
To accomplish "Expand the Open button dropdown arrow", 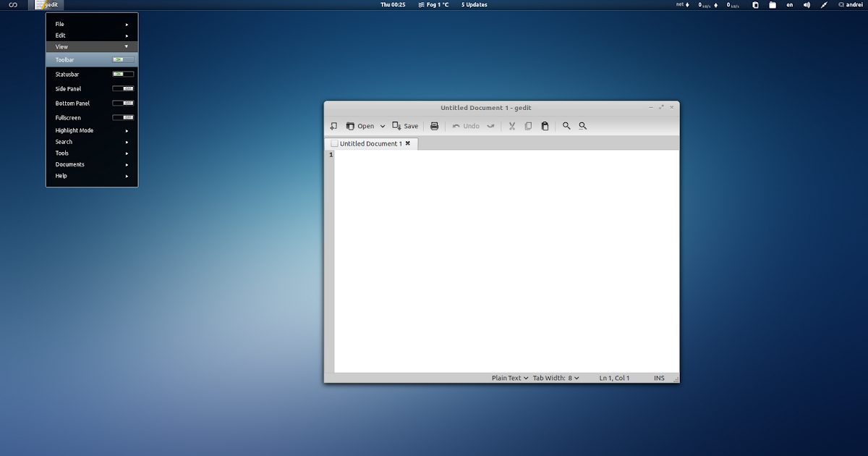I will click(x=382, y=126).
